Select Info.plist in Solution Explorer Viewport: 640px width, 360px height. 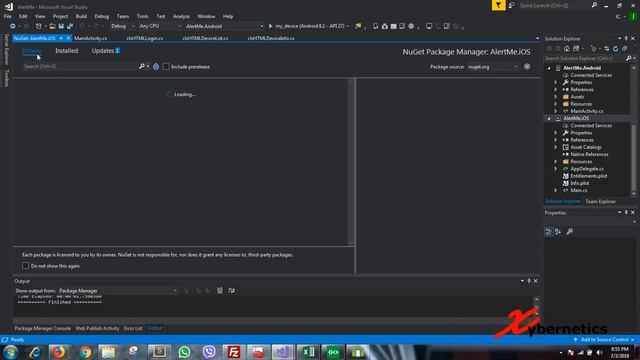pos(580,183)
